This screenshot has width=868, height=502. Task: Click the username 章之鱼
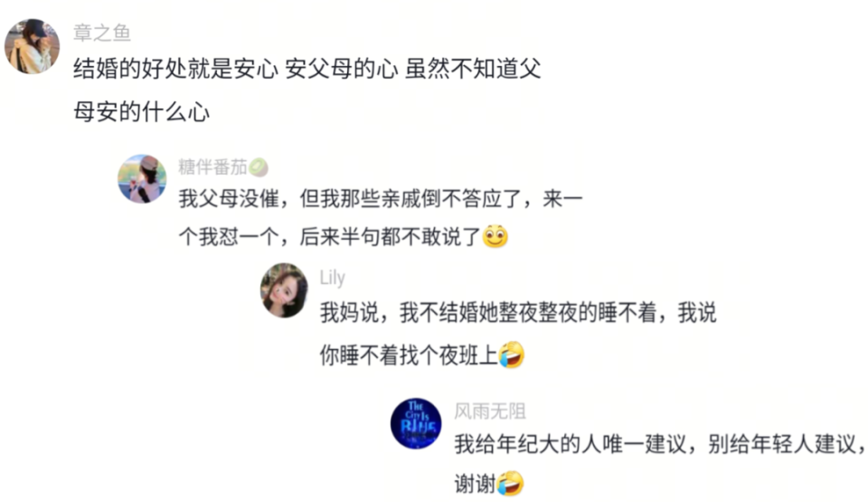[102, 33]
